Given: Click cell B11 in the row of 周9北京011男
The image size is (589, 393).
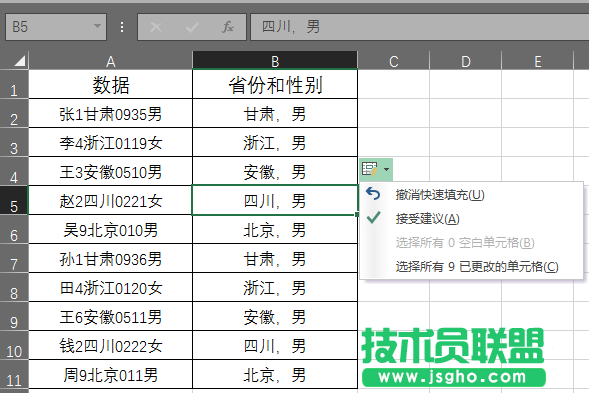Looking at the screenshot, I should [x=275, y=374].
